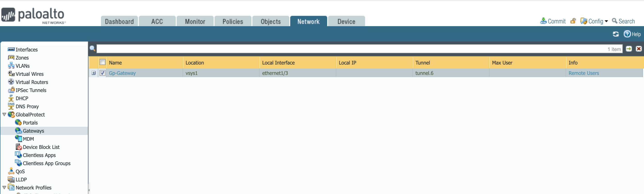The width and height of the screenshot is (644, 194).
Task: Sort by the Local Interface column header
Action: point(298,62)
